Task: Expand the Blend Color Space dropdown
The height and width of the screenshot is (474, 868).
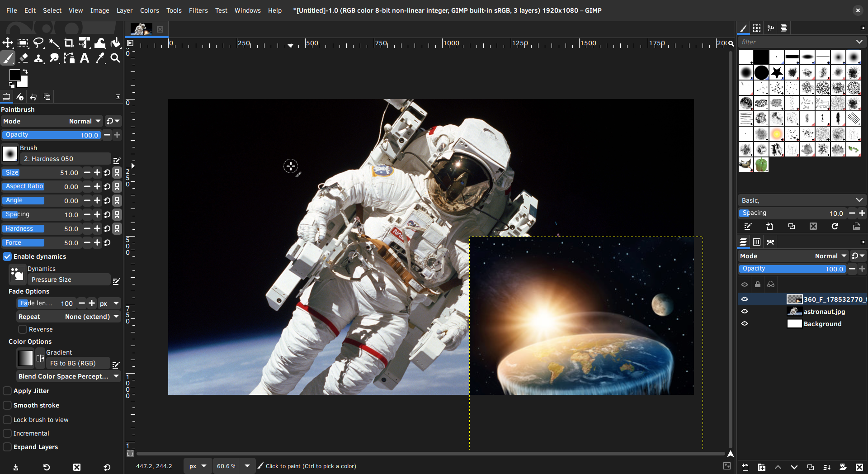Action: coord(69,376)
